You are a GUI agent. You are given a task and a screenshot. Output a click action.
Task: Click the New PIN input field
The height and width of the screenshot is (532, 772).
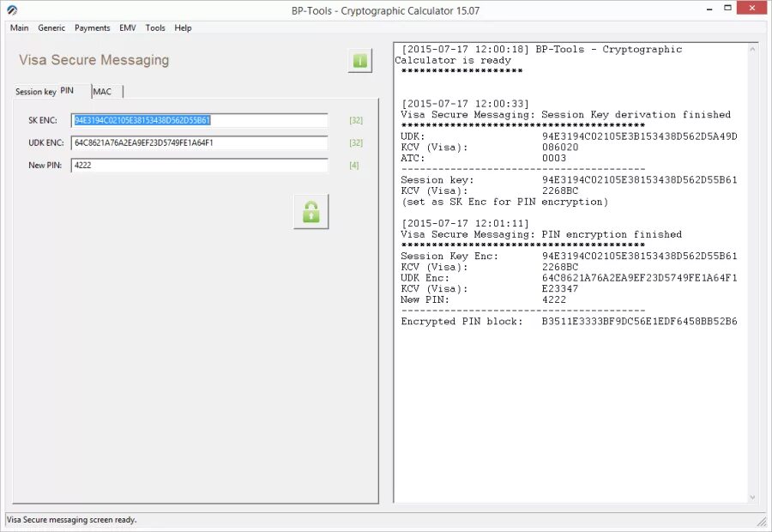(x=199, y=165)
